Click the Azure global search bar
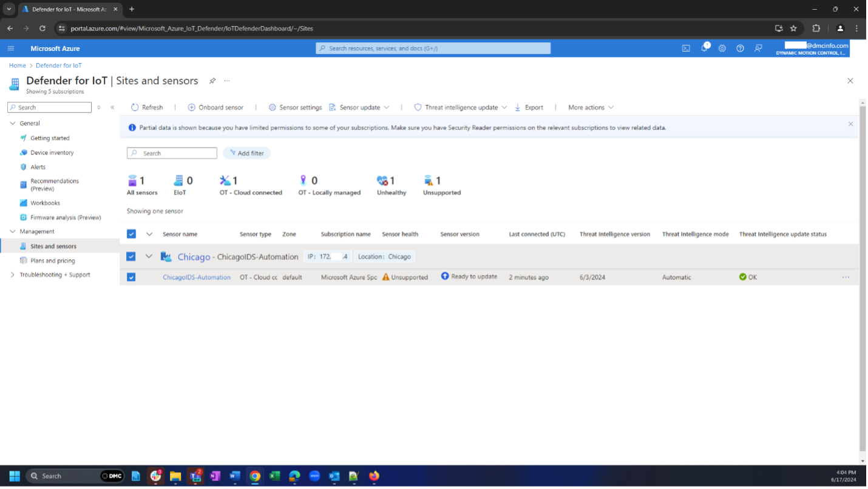This screenshot has width=868, height=489. (x=433, y=49)
